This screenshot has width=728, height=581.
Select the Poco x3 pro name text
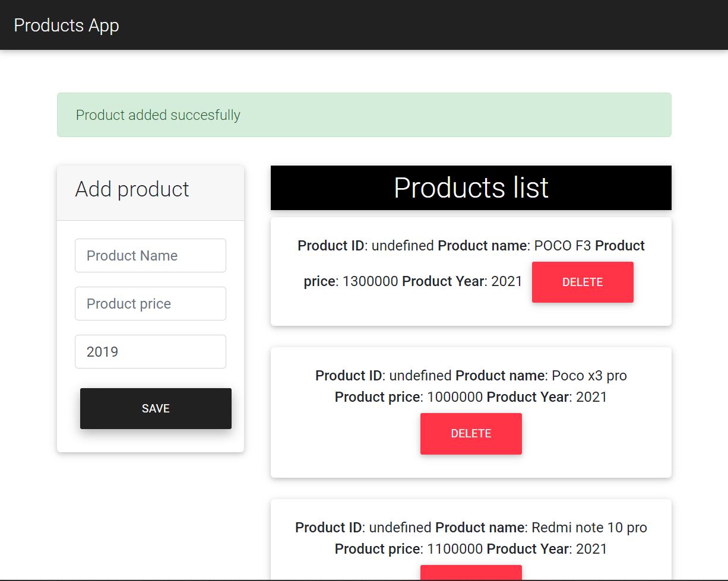pos(589,376)
